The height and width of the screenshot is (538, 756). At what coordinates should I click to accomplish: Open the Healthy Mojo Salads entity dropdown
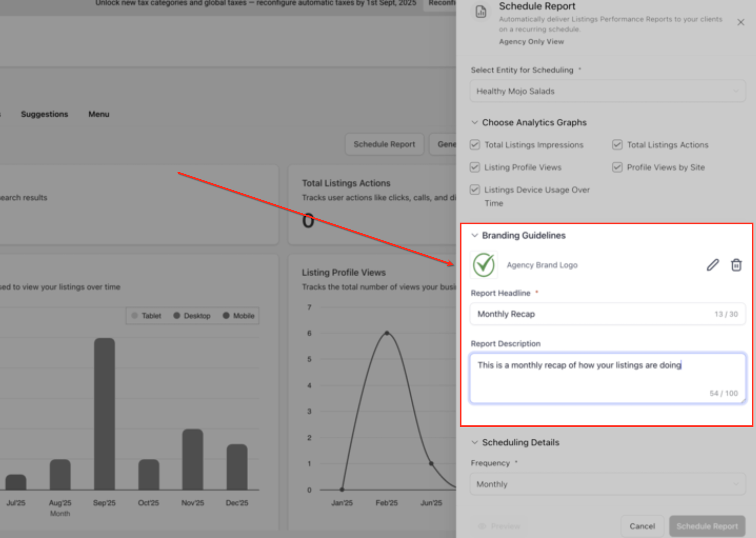coord(607,91)
